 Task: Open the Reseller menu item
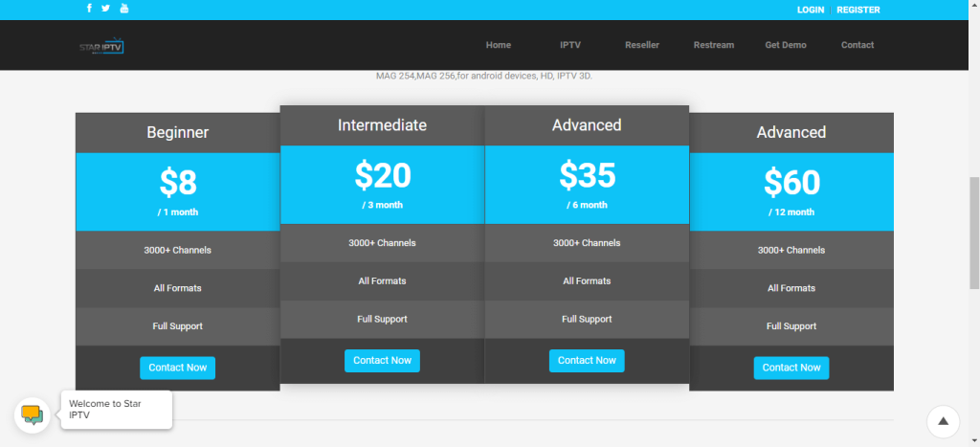pos(642,45)
